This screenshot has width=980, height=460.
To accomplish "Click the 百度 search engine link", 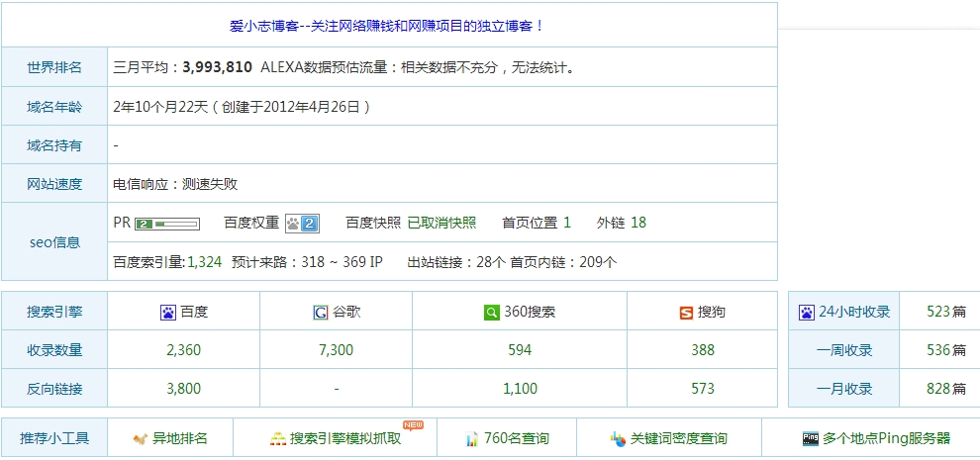I will [x=194, y=312].
